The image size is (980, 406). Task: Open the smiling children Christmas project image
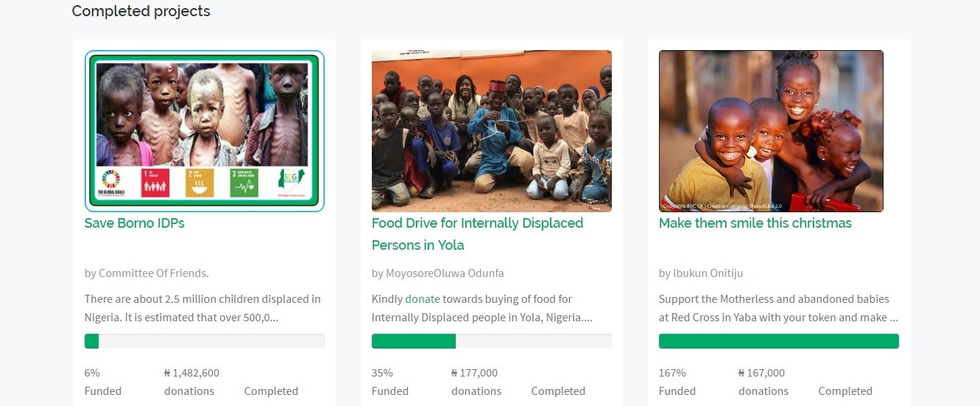click(x=771, y=131)
